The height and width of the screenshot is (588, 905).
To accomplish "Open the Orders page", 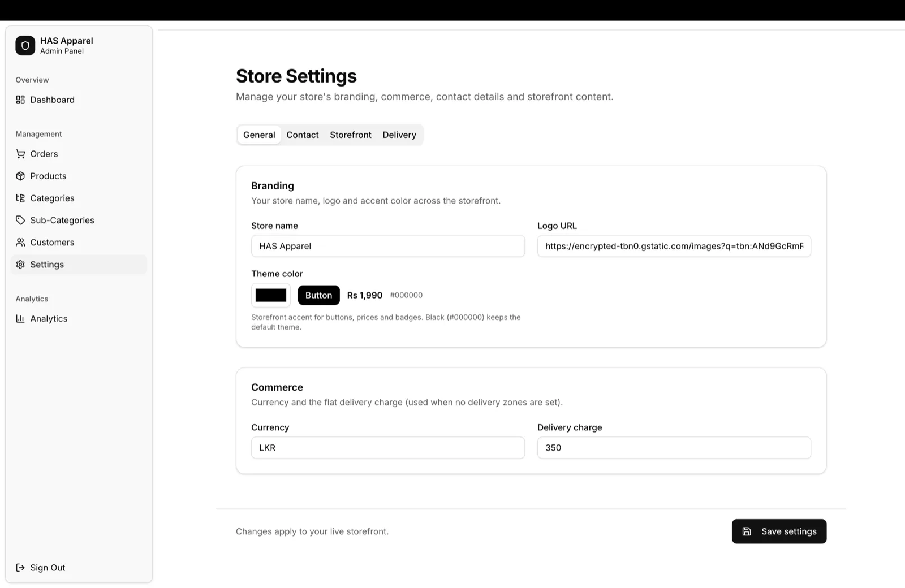I will (79, 154).
